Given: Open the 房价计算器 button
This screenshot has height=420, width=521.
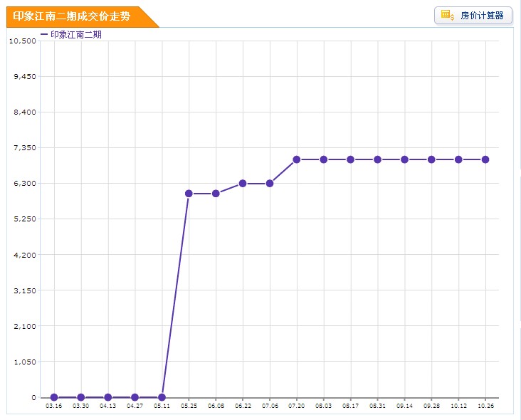Looking at the screenshot, I should (473, 15).
